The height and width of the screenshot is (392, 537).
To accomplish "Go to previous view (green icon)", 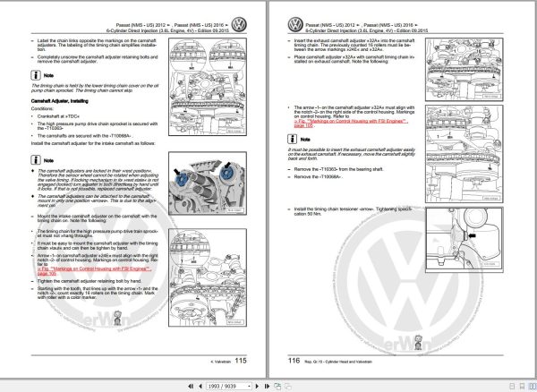I will coord(277,386).
